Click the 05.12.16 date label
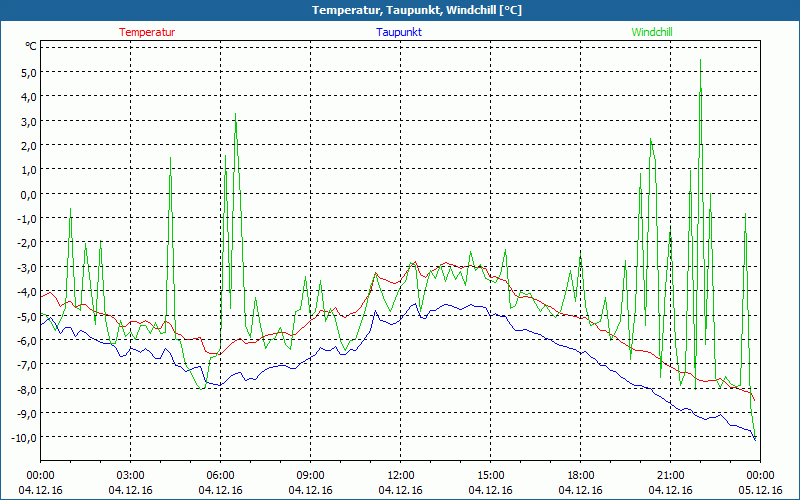Viewport: 800px width, 500px height. coord(760,490)
